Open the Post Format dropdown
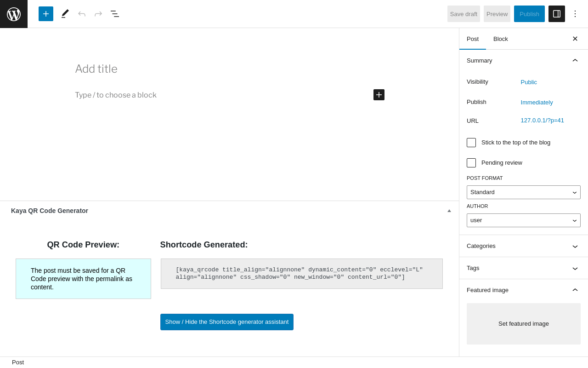 point(524,192)
